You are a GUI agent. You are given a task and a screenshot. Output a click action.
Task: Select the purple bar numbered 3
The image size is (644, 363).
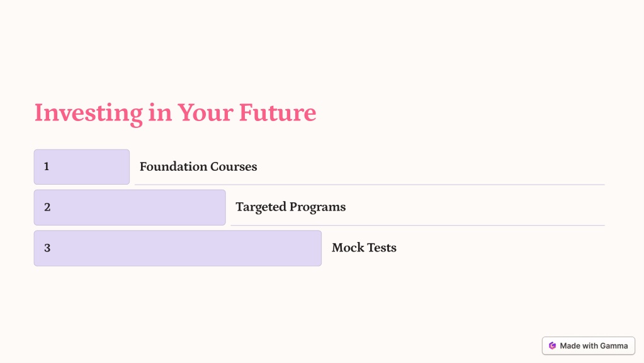pyautogui.click(x=178, y=248)
